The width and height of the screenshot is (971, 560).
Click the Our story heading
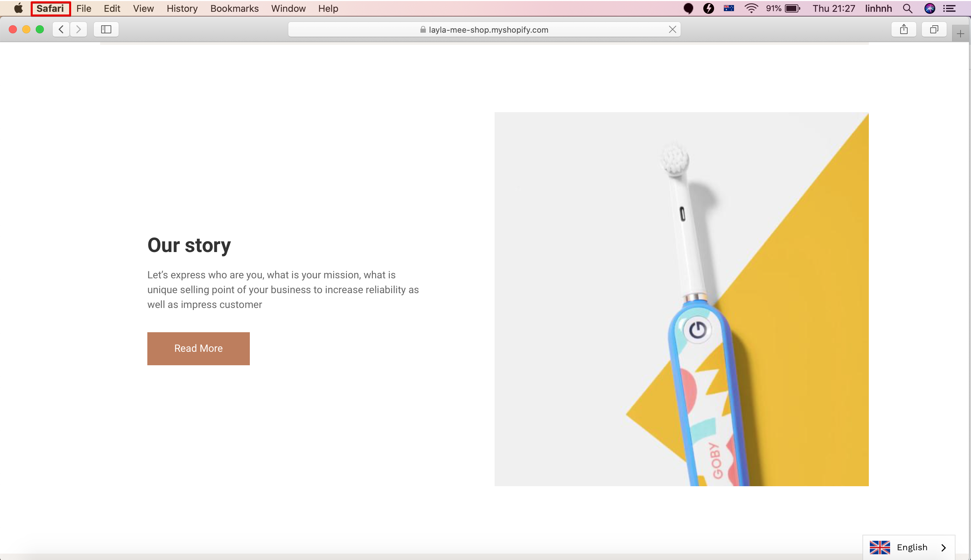point(189,245)
